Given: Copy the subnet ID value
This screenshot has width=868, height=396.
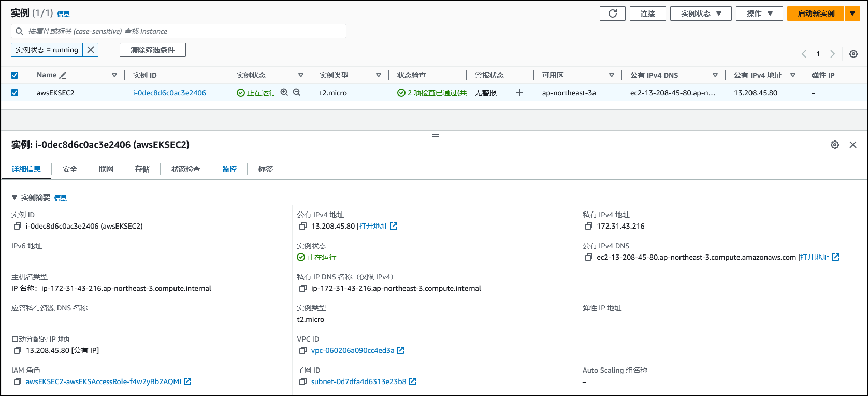Looking at the screenshot, I should 303,381.
